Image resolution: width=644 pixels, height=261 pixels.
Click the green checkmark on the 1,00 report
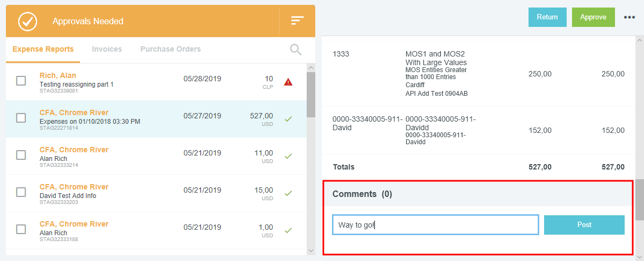coord(288,230)
